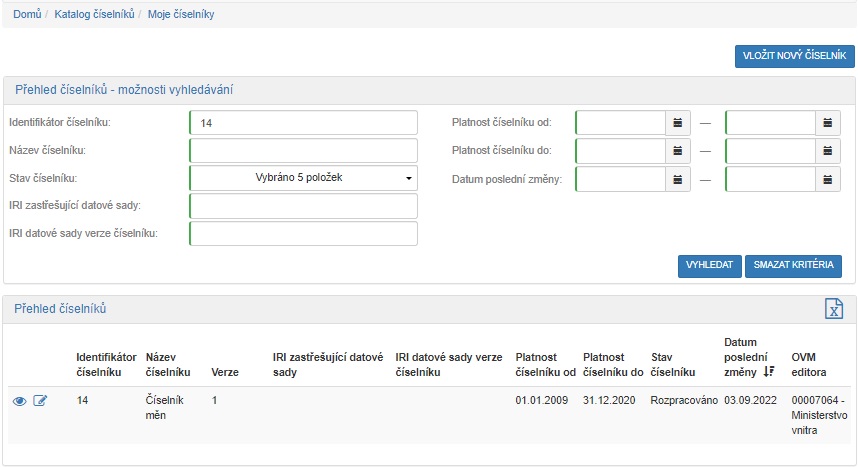This screenshot has height=467, width=858.
Task: Clear filters with Smazat kritéria button
Action: [793, 265]
